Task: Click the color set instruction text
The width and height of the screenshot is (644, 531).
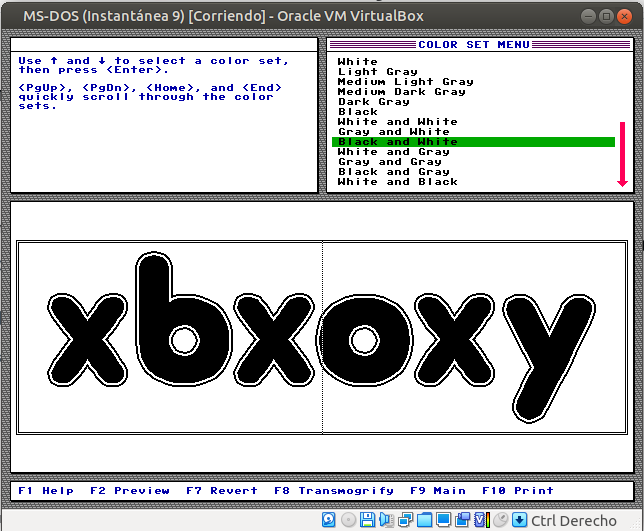Action: tap(154, 65)
